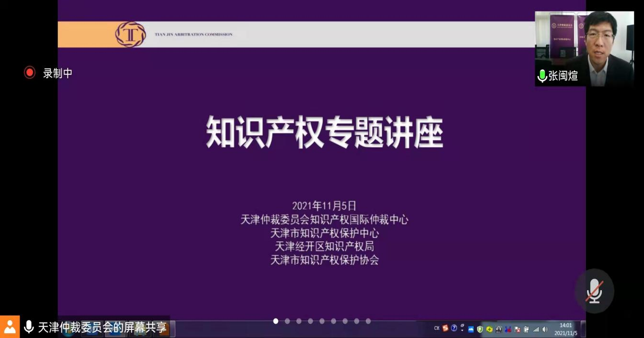Go to the first page indicator dot
Image resolution: width=644 pixels, height=338 pixels.
click(276, 321)
